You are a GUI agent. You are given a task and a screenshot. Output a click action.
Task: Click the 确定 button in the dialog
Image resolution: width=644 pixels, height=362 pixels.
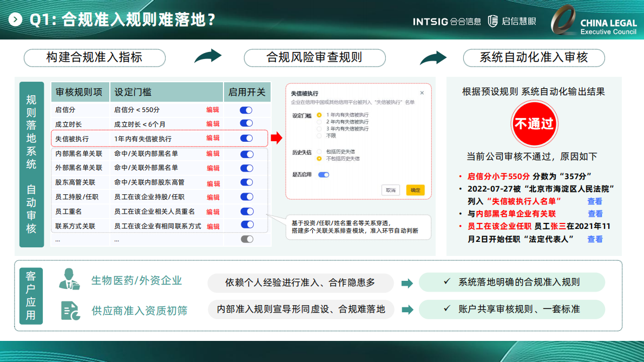point(415,190)
